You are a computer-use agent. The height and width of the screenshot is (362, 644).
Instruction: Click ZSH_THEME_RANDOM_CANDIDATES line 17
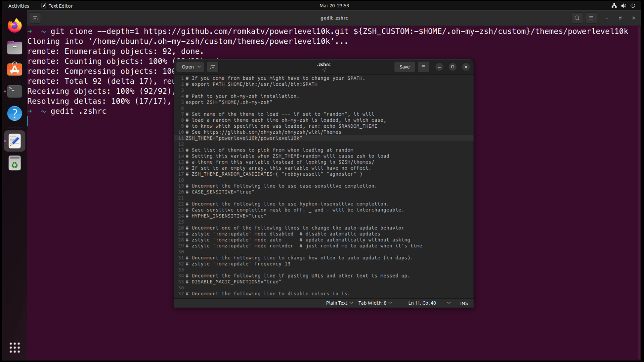point(274,174)
